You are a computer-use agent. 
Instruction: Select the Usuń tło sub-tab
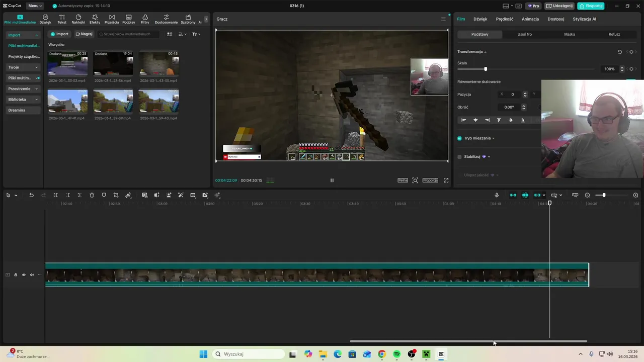coord(525,34)
